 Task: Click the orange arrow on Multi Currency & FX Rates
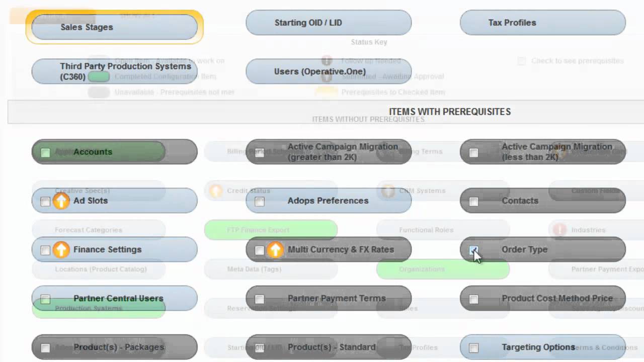[275, 250]
